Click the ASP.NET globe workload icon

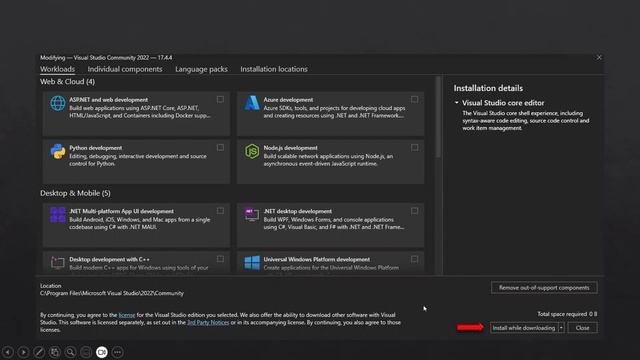click(58, 103)
